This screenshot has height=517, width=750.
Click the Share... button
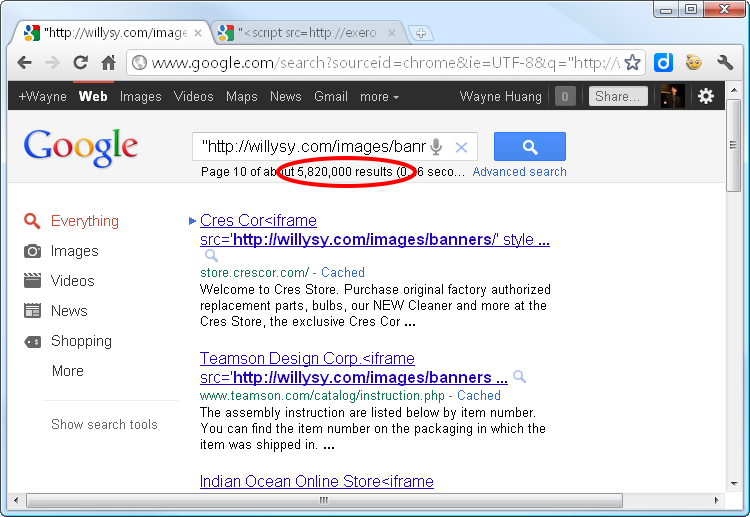click(x=618, y=96)
